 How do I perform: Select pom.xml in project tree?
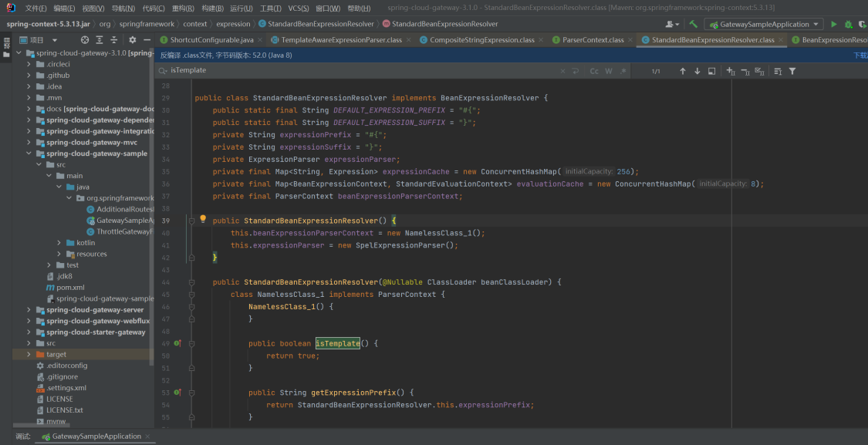(x=70, y=287)
